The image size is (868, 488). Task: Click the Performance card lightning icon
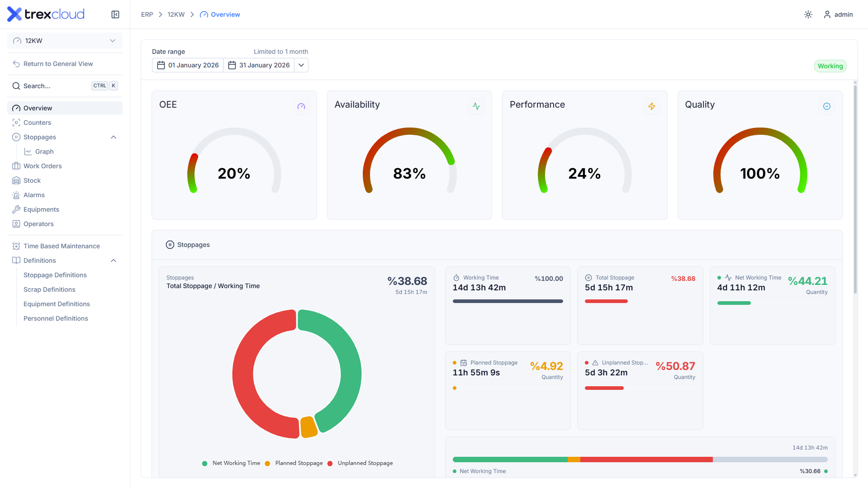(x=651, y=106)
